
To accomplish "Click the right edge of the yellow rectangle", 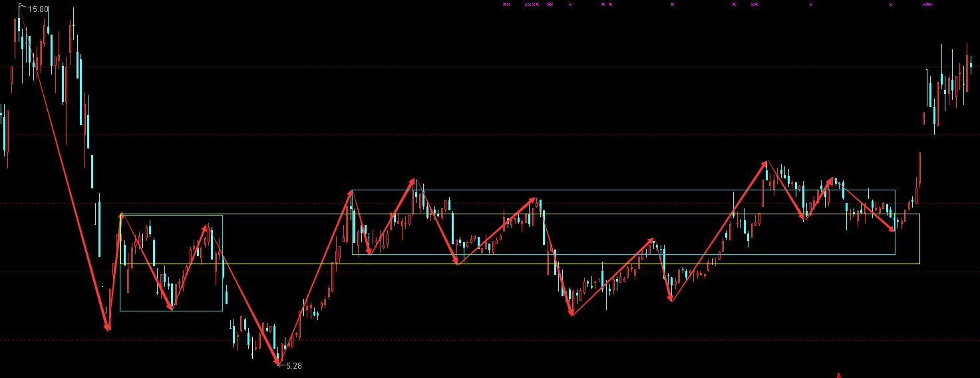I will tap(919, 238).
